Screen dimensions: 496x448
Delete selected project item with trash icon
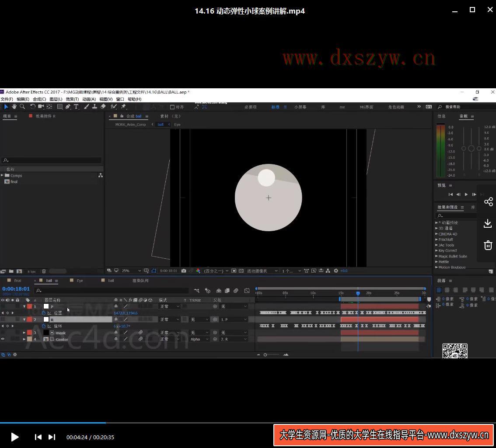click(x=44, y=271)
